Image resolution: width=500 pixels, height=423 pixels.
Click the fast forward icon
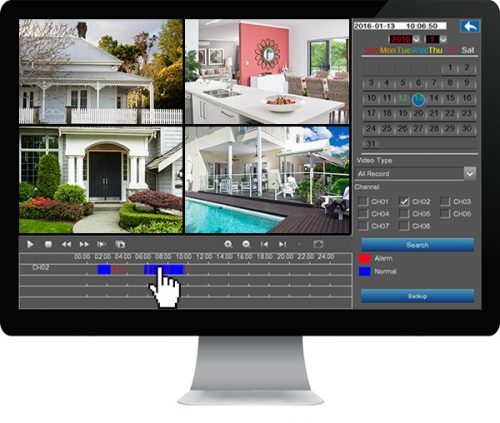pos(84,244)
